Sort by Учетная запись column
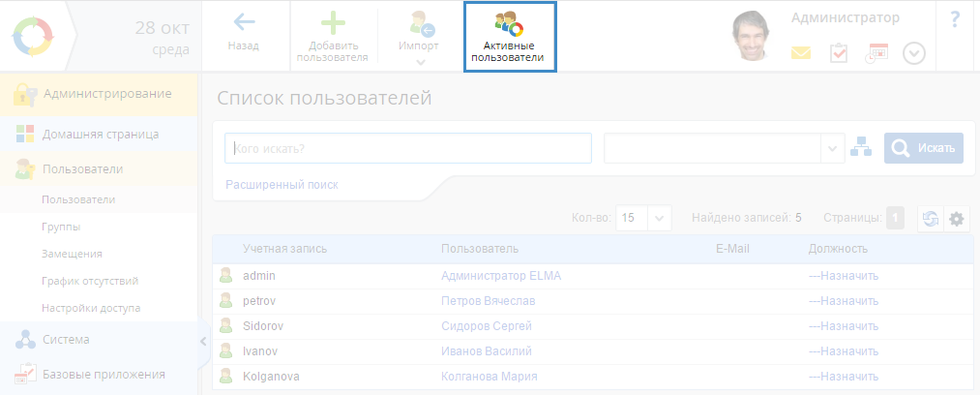 point(285,249)
